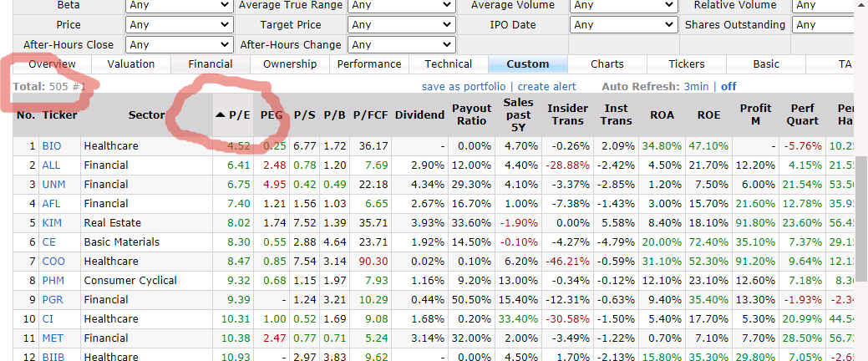Switch to the Ownership tab
The image size is (868, 361).
pyautogui.click(x=290, y=64)
